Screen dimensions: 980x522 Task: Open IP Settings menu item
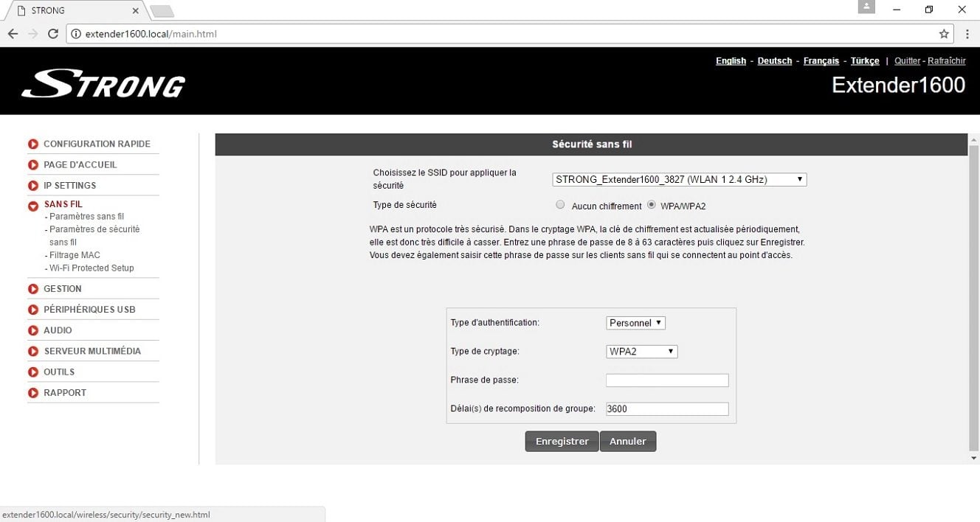(69, 186)
